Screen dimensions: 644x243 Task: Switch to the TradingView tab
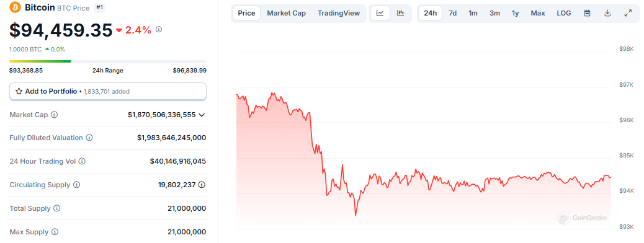[339, 13]
